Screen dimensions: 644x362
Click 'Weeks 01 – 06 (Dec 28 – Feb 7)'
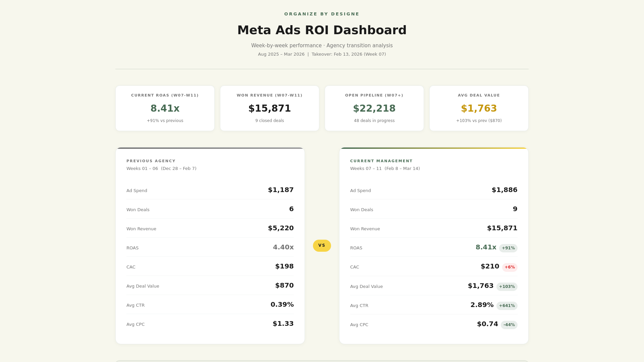[x=161, y=169]
